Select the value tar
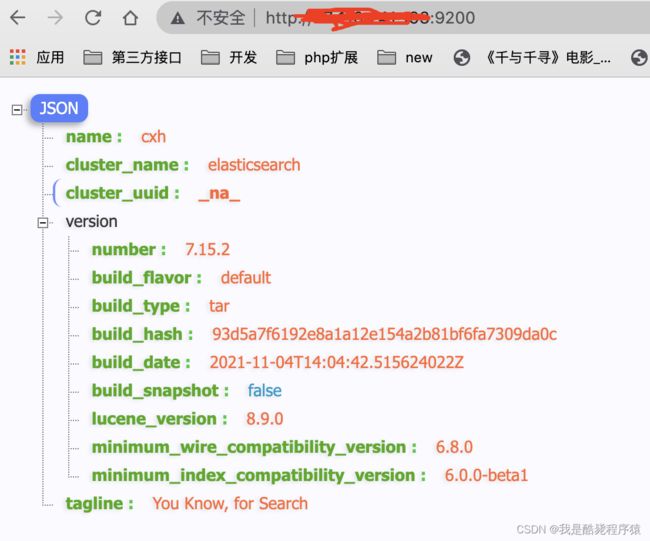 pyautogui.click(x=219, y=306)
